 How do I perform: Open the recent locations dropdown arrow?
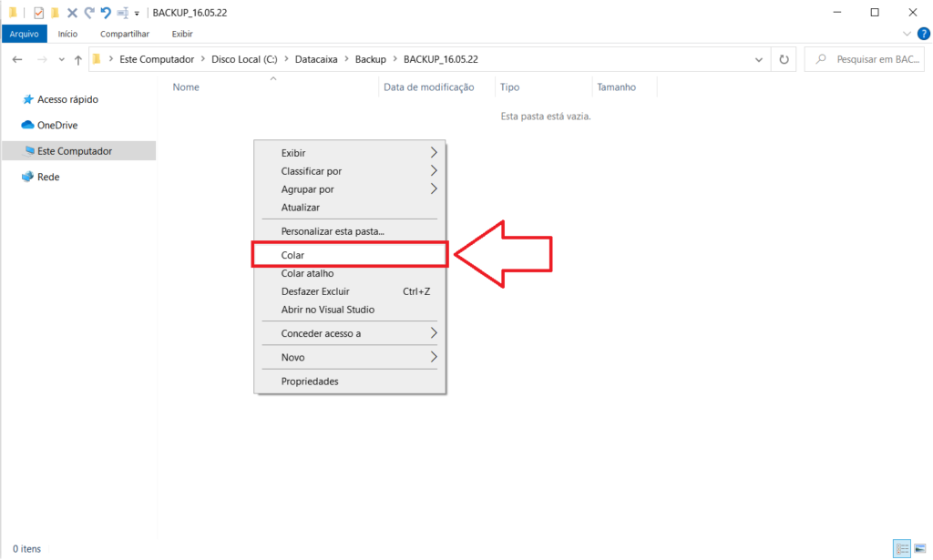pyautogui.click(x=62, y=59)
